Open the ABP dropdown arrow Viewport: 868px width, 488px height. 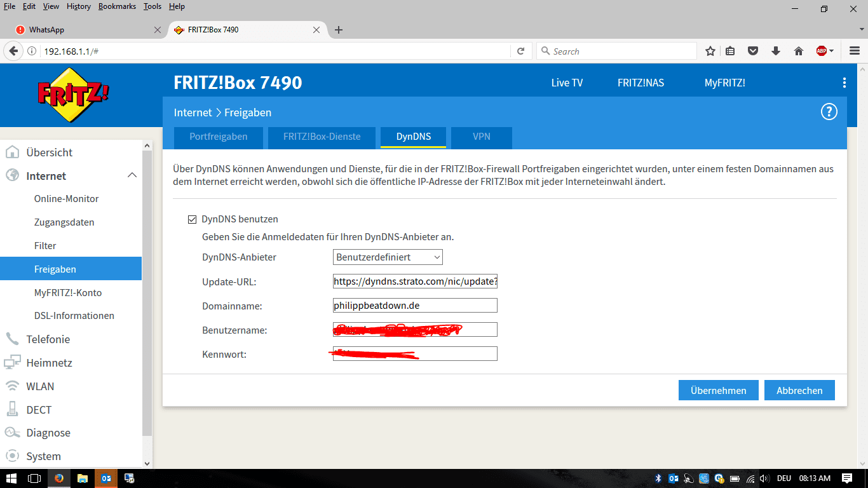tap(832, 51)
